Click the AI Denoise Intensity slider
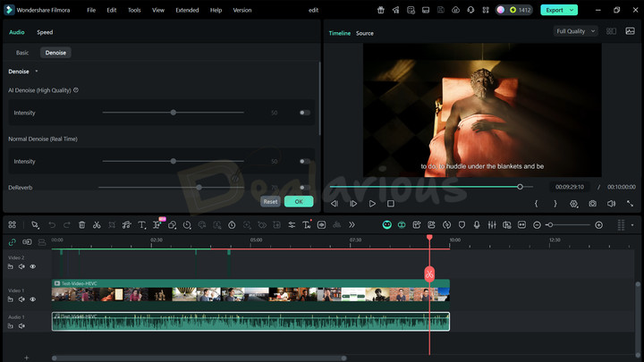644x362 pixels. (174, 113)
